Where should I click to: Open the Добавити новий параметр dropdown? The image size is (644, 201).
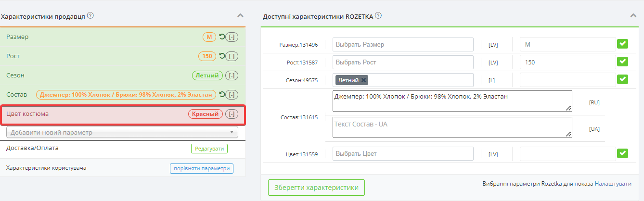tap(122, 132)
